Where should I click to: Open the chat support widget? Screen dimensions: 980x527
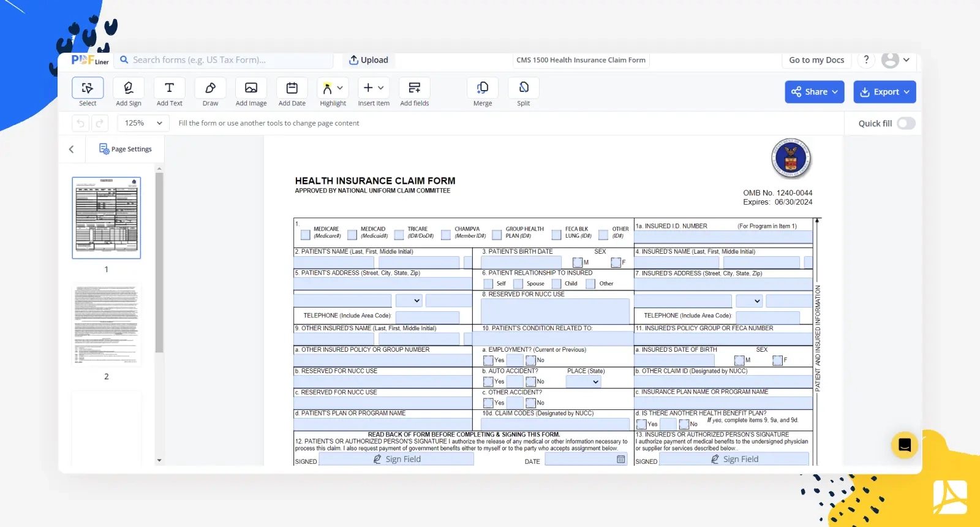pyautogui.click(x=905, y=445)
